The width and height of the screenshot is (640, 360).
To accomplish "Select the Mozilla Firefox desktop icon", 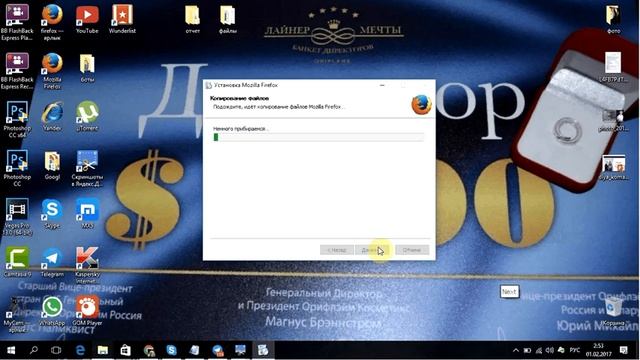I will [x=52, y=71].
